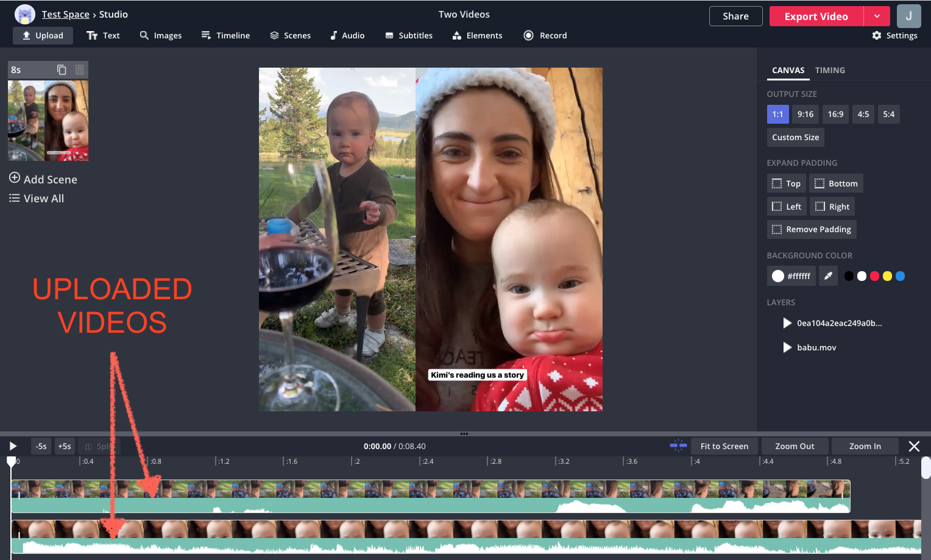931x560 pixels.
Task: Choose the blue background color swatch
Action: [900, 276]
